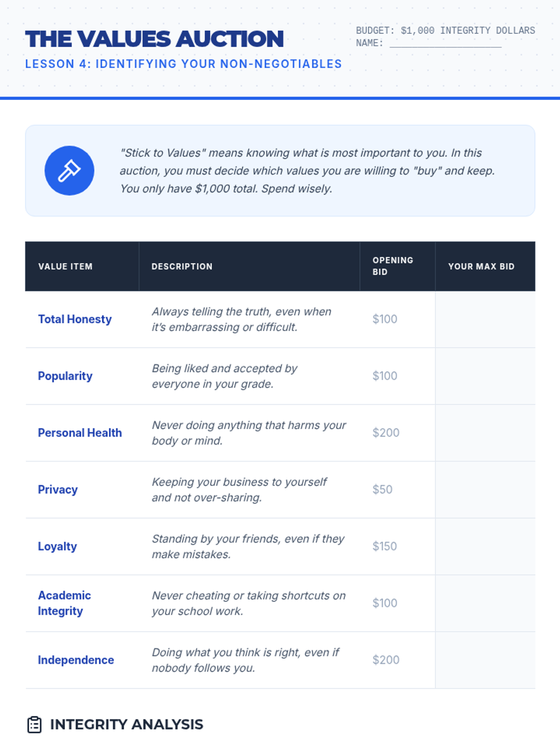The width and height of the screenshot is (560, 747).
Task: Click the $150 opening bid for Loyalty
Action: (x=385, y=546)
